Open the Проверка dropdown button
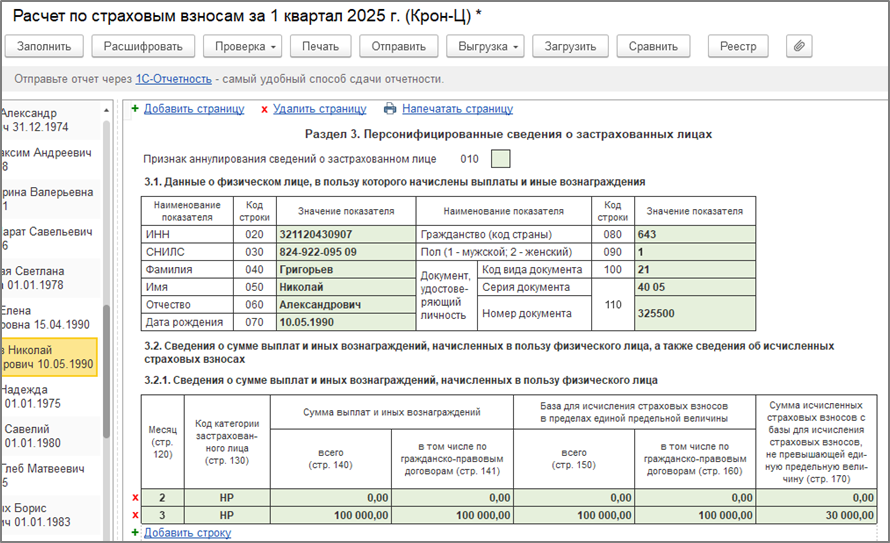The height and width of the screenshot is (543, 890). [x=243, y=46]
